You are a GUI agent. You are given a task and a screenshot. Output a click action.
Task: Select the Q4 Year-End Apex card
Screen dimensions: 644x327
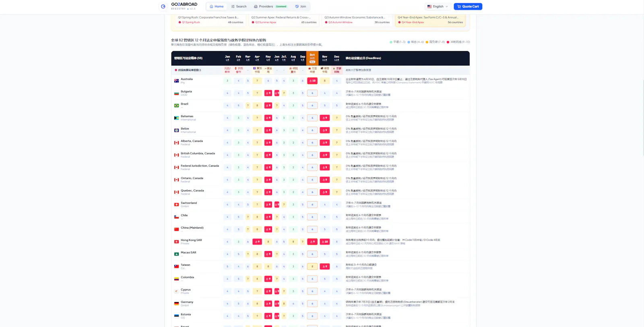(x=430, y=20)
